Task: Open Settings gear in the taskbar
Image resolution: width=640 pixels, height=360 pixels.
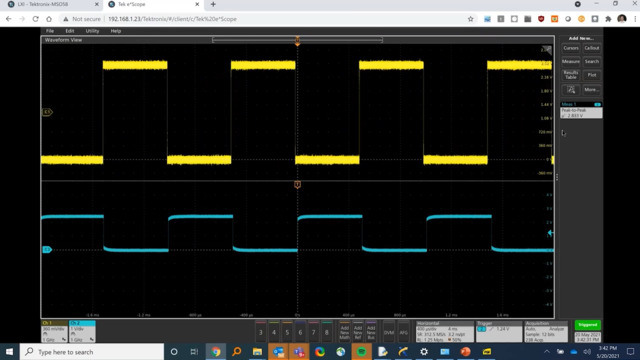Action: [x=424, y=351]
